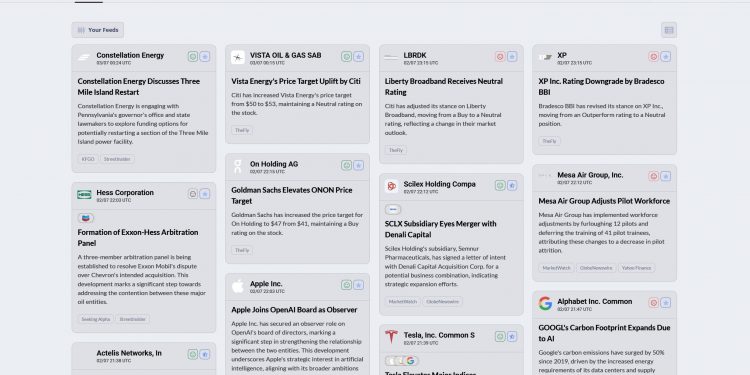
Task: Click the green sentiment icon on Constellation Energy card
Action: [x=193, y=56]
